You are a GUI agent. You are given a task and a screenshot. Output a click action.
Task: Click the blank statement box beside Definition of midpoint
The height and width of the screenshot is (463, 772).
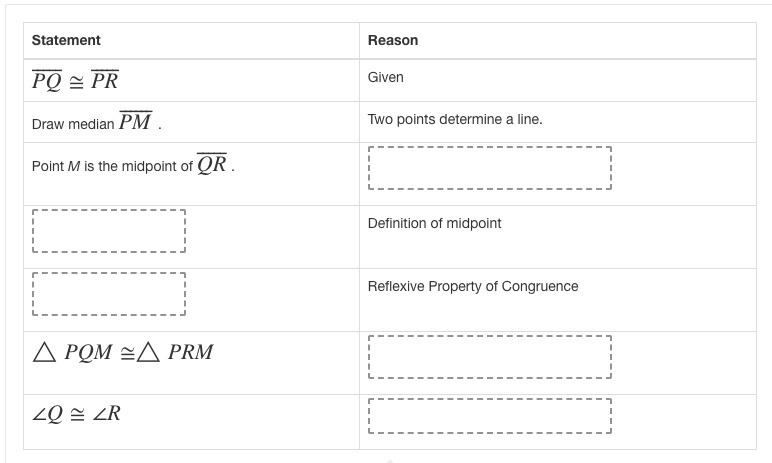pos(109,231)
